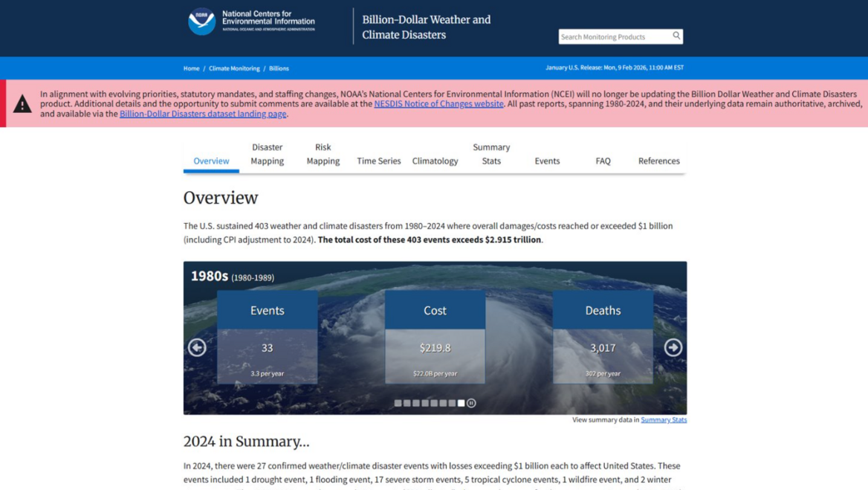The width and height of the screenshot is (868, 490).
Task: Navigate to Home via the breadcrumb
Action: pyautogui.click(x=191, y=68)
